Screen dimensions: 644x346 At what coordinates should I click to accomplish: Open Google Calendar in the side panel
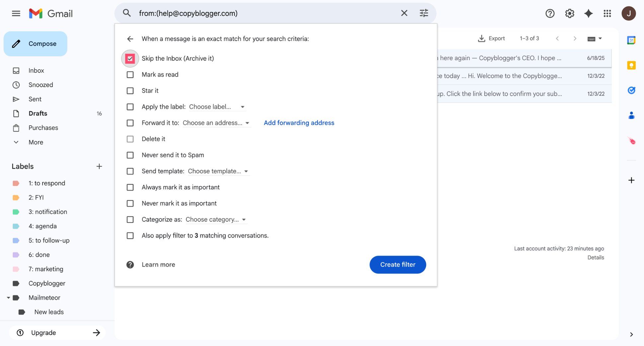[631, 40]
